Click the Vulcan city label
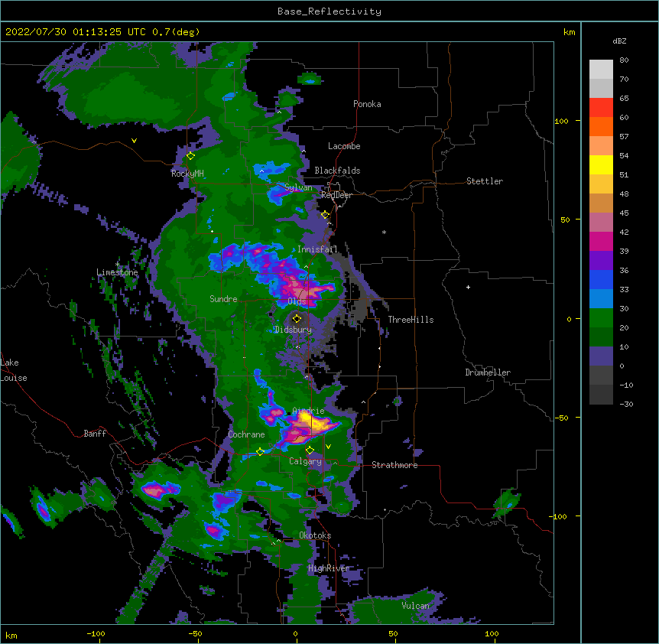 pyautogui.click(x=415, y=606)
